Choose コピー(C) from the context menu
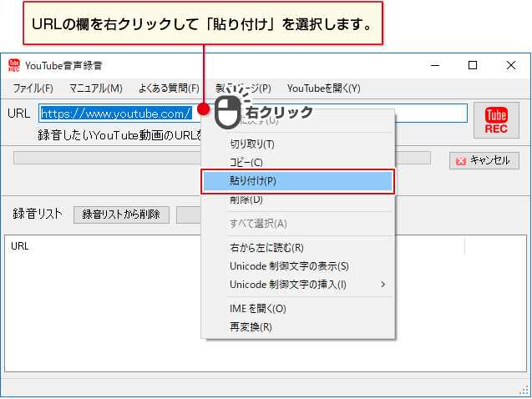Screen dimensions: 532x399 pyautogui.click(x=298, y=163)
